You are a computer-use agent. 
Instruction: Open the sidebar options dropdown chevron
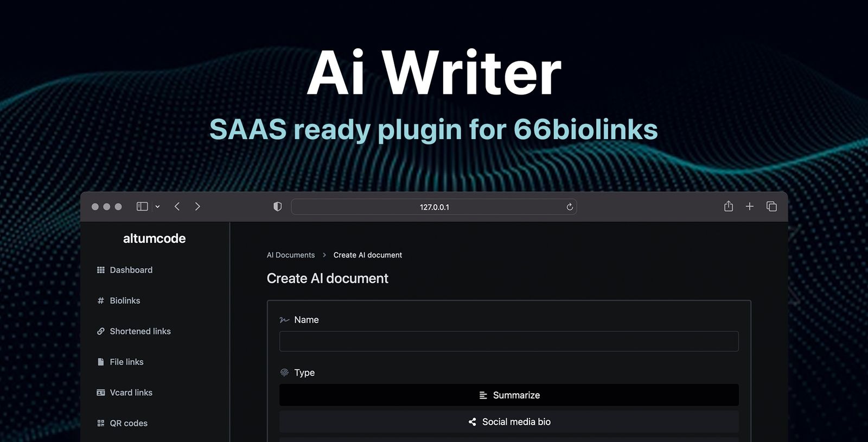click(157, 207)
